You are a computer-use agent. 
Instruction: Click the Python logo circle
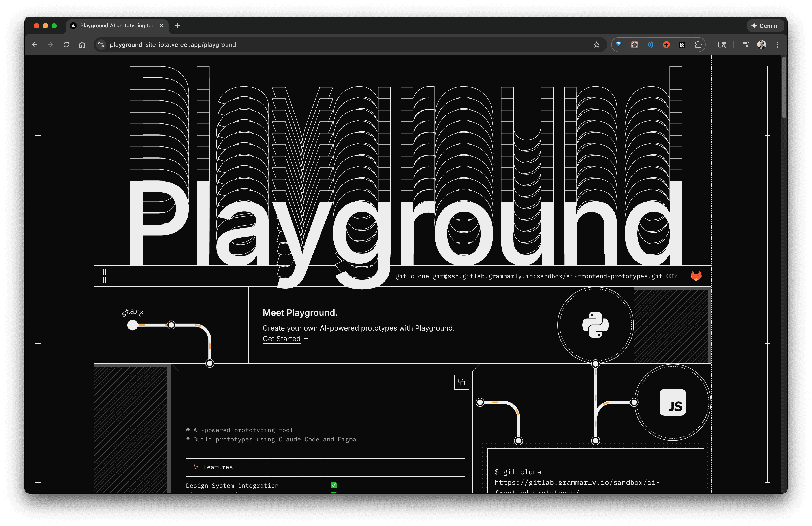pos(595,325)
